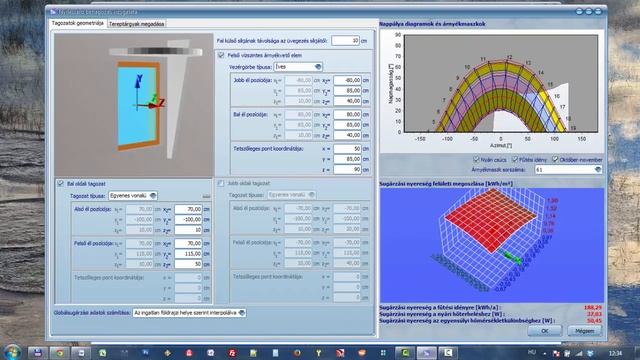Open the red FileZilla taskbar icon

pyautogui.click(x=232, y=353)
